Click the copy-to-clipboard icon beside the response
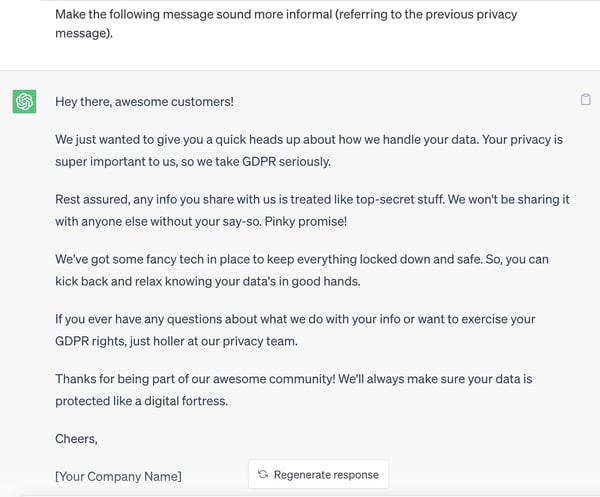The width and height of the screenshot is (600, 497). coord(585,99)
